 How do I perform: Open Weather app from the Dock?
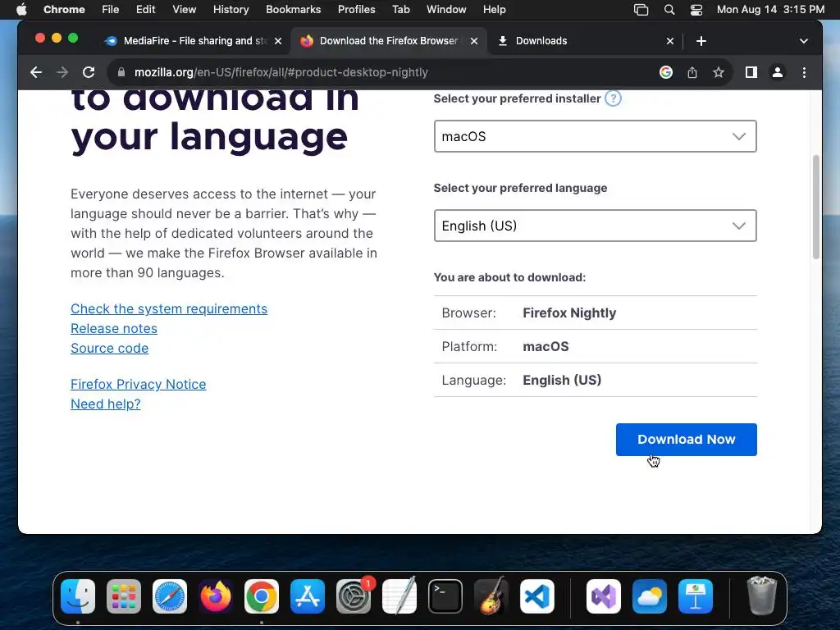[x=650, y=596]
